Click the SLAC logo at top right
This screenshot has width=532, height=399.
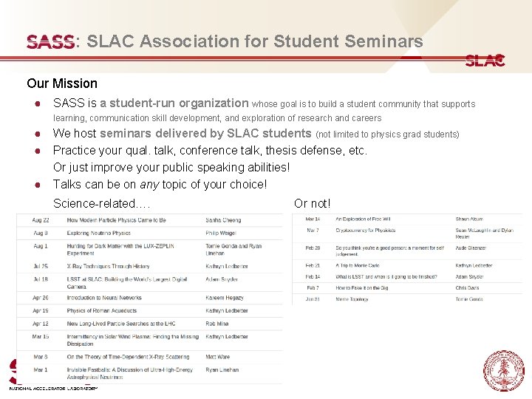[485, 61]
